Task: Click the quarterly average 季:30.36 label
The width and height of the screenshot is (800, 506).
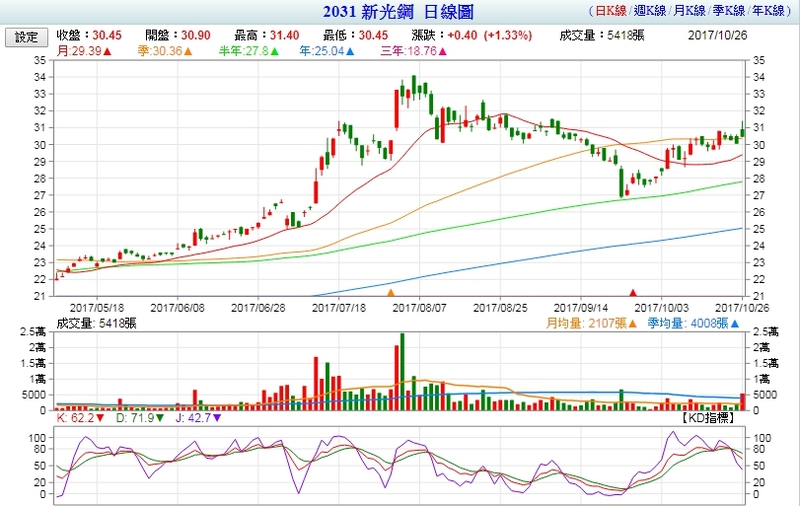Action: pos(165,51)
